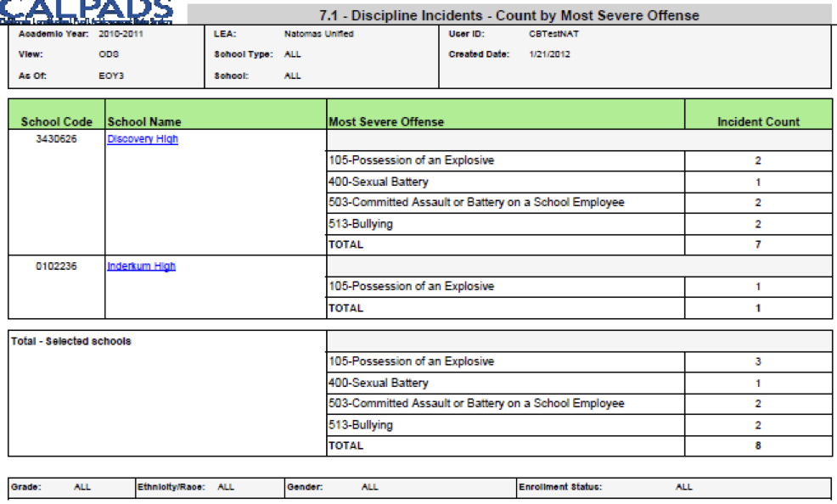Select 503-Committed Assault row in selected schools total
This screenshot has width=837, height=504.
(579, 404)
